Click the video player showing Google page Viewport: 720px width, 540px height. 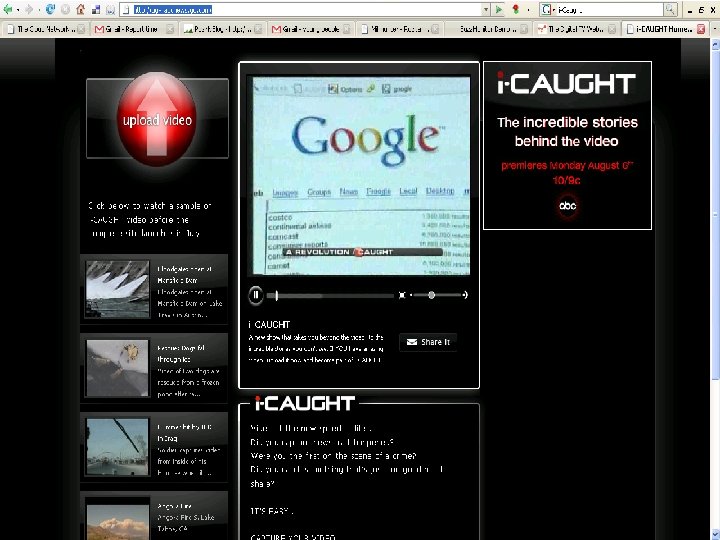(361, 175)
